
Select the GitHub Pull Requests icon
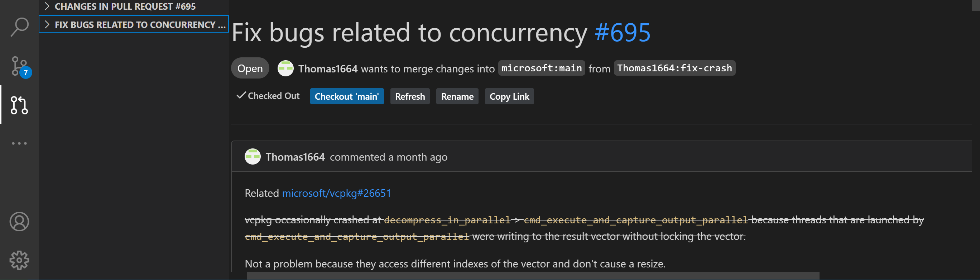(x=19, y=105)
